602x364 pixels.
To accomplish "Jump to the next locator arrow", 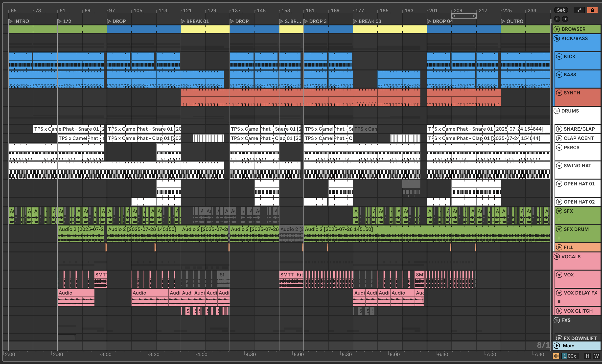I will 565,19.
